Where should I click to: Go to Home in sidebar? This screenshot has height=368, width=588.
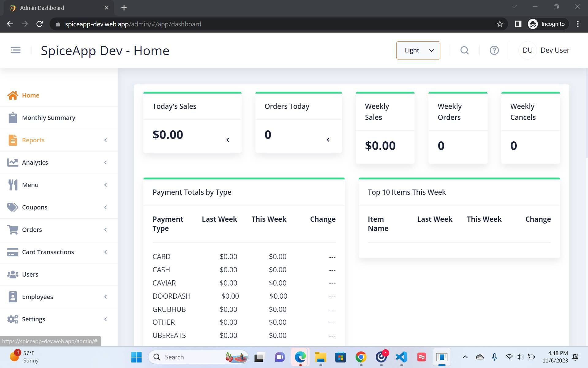31,95
